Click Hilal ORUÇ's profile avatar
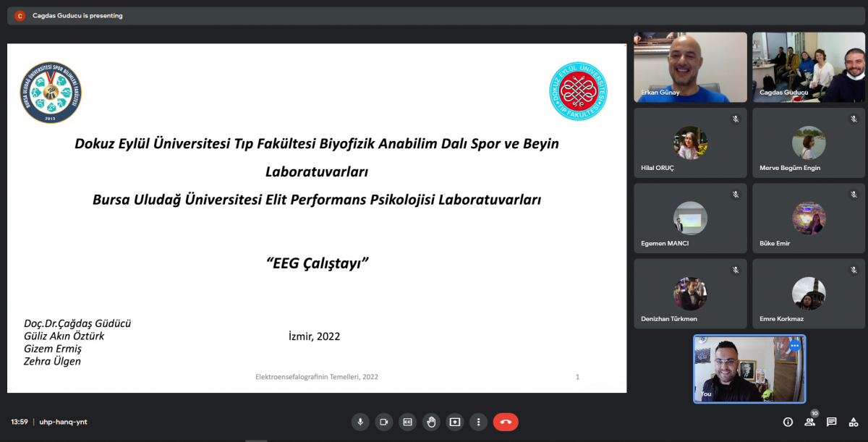The height and width of the screenshot is (442, 868). pos(691,143)
